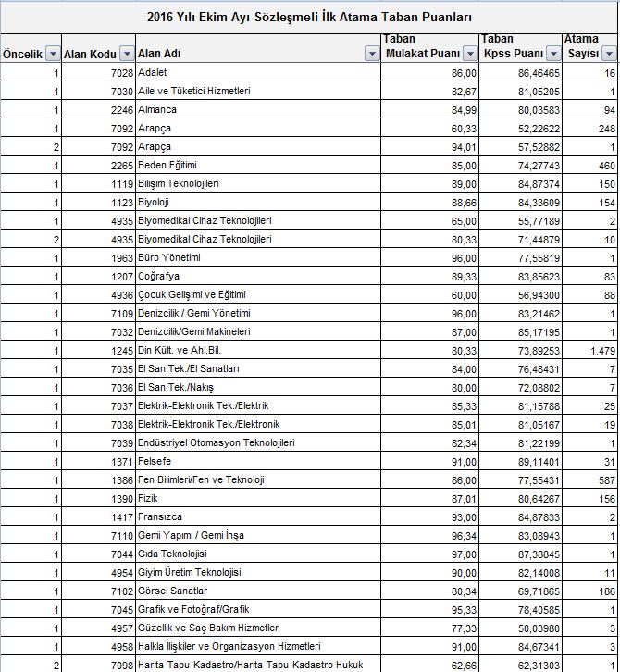Select the 'Almanca' cell
Viewport: 620px width, 672px height.
258,109
